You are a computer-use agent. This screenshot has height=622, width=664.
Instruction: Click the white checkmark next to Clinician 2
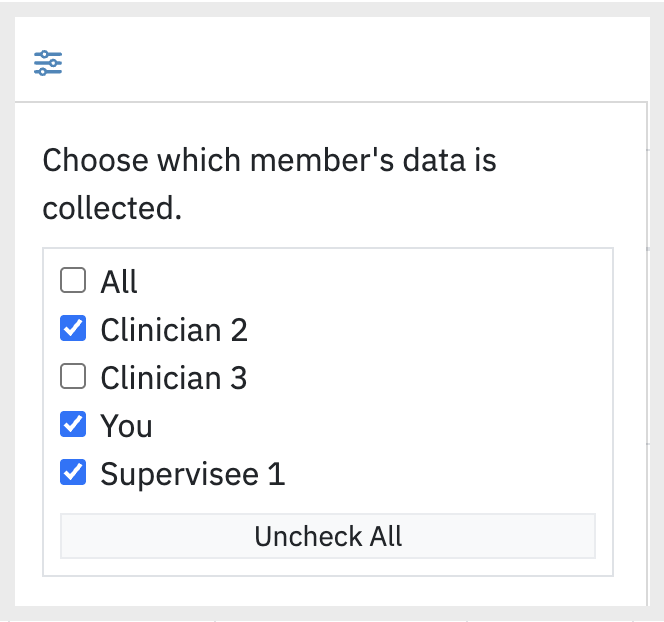73,328
